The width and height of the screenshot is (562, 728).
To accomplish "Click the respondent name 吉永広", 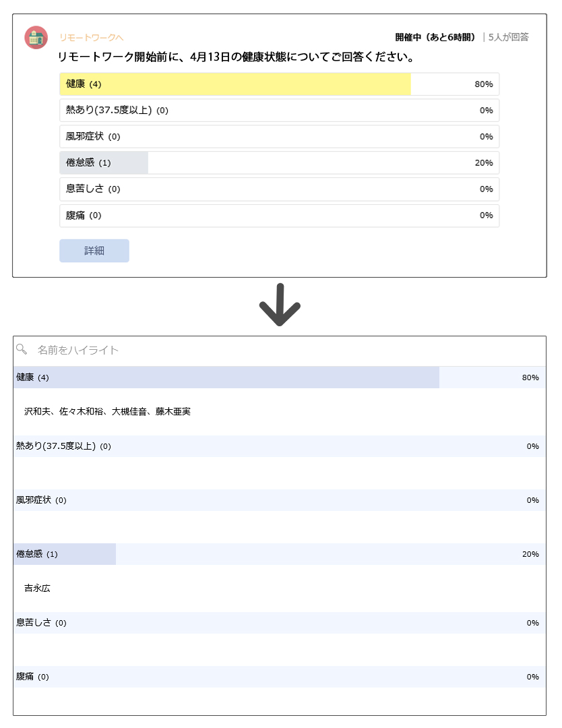I will tap(37, 588).
